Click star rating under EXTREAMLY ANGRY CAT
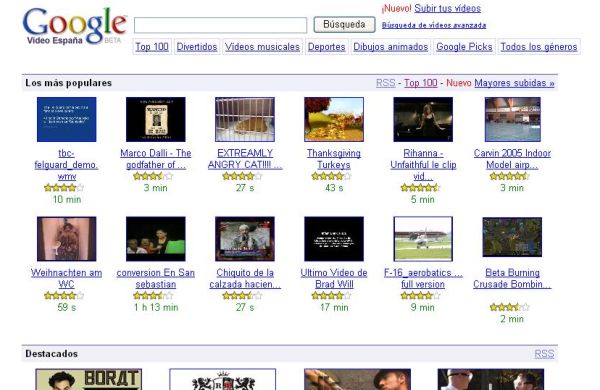600x390 pixels. point(242,176)
